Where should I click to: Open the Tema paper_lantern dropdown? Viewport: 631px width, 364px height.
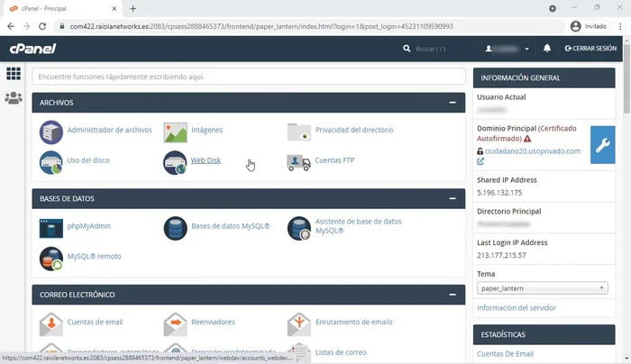[542, 288]
